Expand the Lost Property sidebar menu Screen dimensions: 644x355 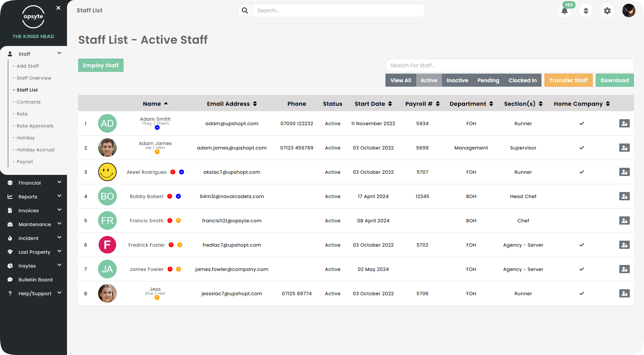(59, 251)
